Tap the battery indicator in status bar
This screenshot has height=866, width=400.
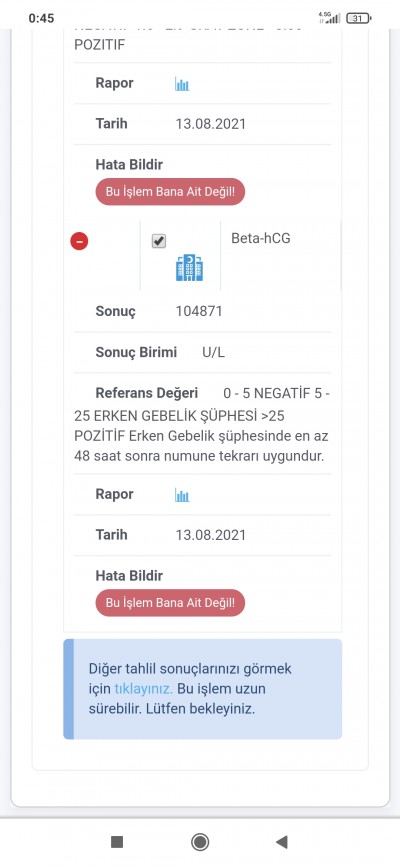pyautogui.click(x=359, y=18)
